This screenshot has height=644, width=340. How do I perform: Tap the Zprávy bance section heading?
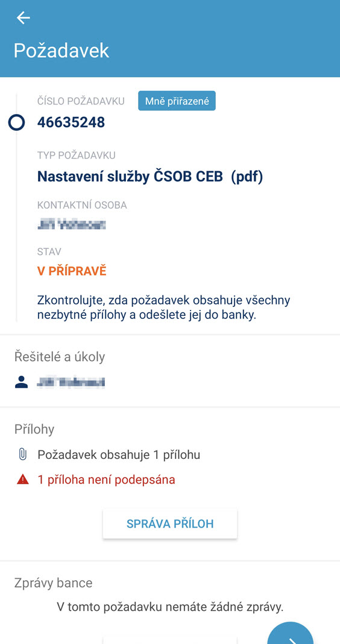coord(54,582)
